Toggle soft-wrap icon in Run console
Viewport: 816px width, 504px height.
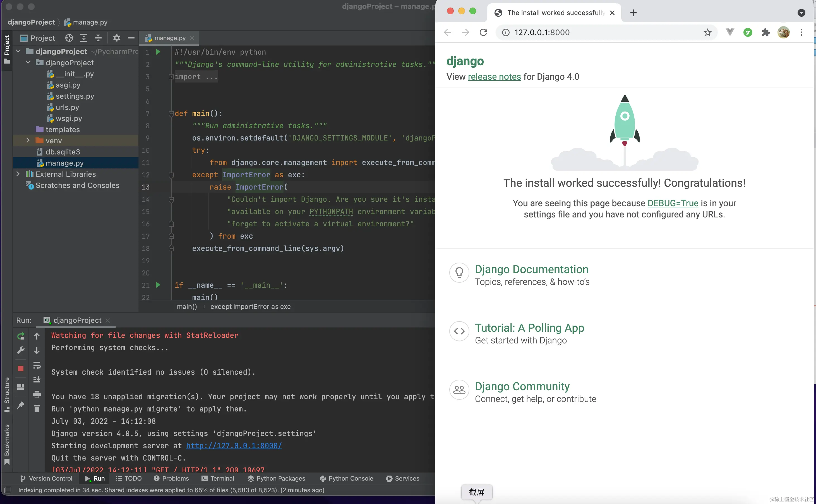click(x=37, y=365)
